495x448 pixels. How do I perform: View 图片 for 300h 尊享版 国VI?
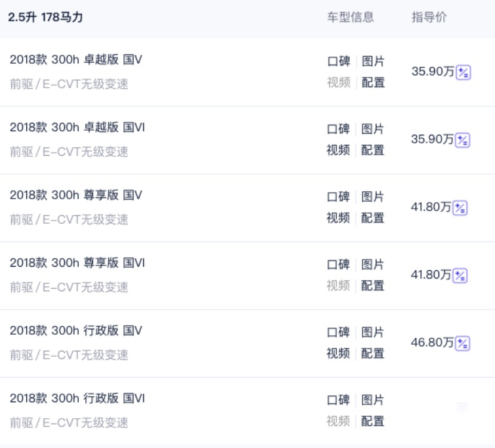click(373, 264)
